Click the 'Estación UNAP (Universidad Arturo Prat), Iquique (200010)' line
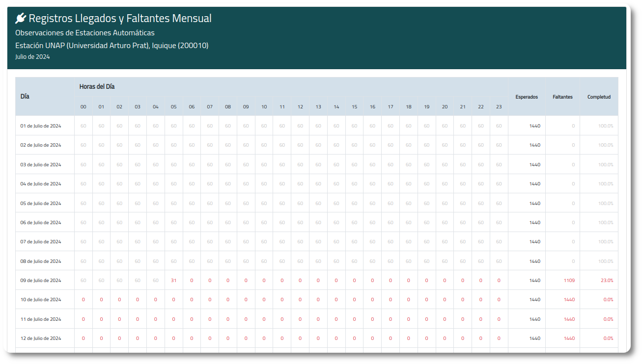The image size is (642, 364). tap(112, 46)
